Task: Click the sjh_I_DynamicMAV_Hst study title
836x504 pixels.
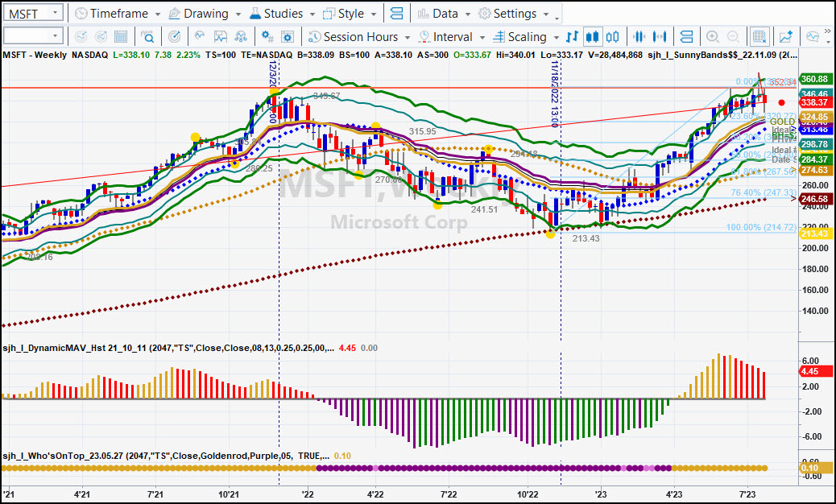Action: [168, 348]
